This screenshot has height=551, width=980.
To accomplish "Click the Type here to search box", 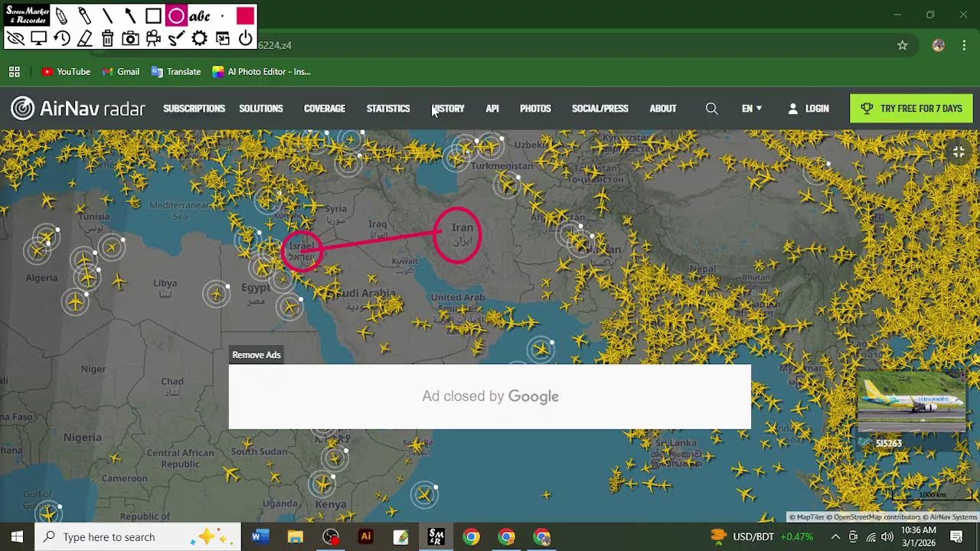I will 138,536.
